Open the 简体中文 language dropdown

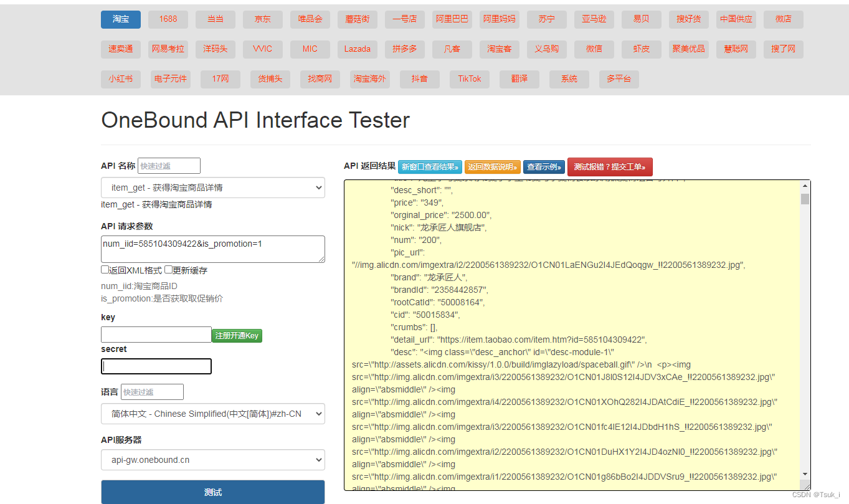coord(213,414)
